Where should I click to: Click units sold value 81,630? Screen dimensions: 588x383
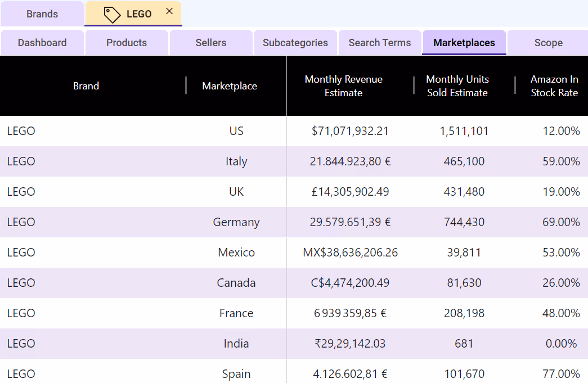click(464, 282)
